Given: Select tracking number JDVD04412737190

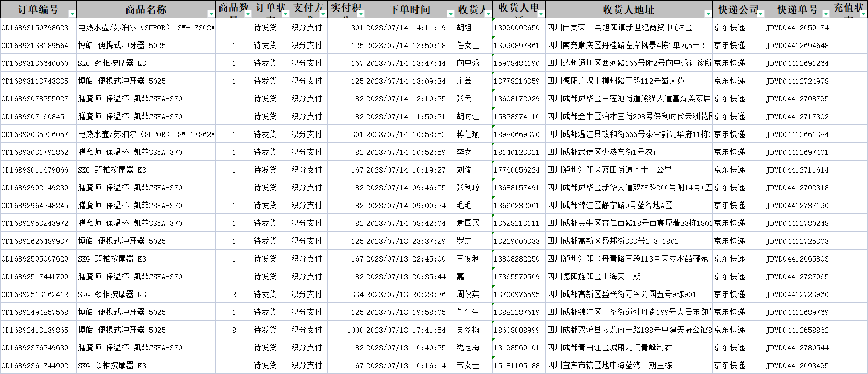Looking at the screenshot, I should click(x=797, y=206).
